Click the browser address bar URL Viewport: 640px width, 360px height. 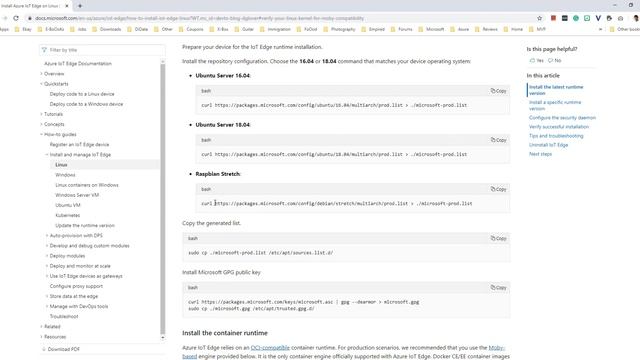coord(199,18)
